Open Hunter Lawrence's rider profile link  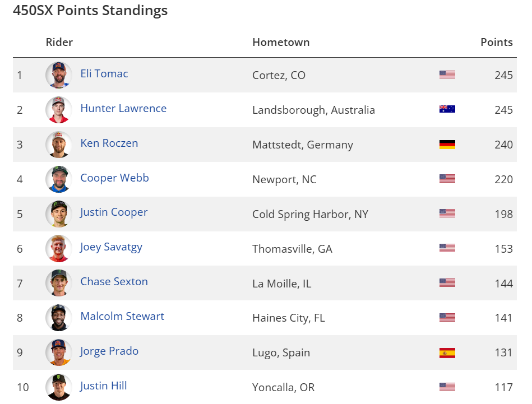(123, 109)
